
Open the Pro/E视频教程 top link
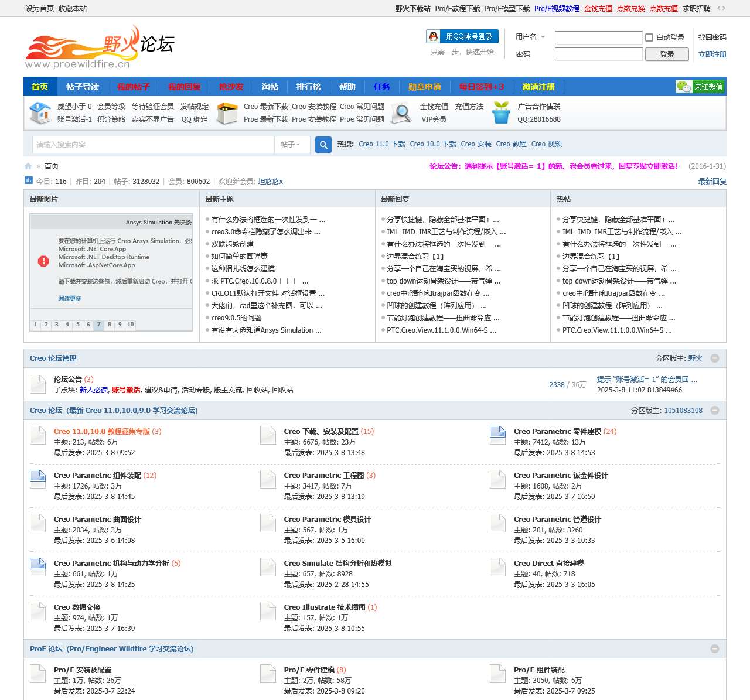click(x=557, y=9)
